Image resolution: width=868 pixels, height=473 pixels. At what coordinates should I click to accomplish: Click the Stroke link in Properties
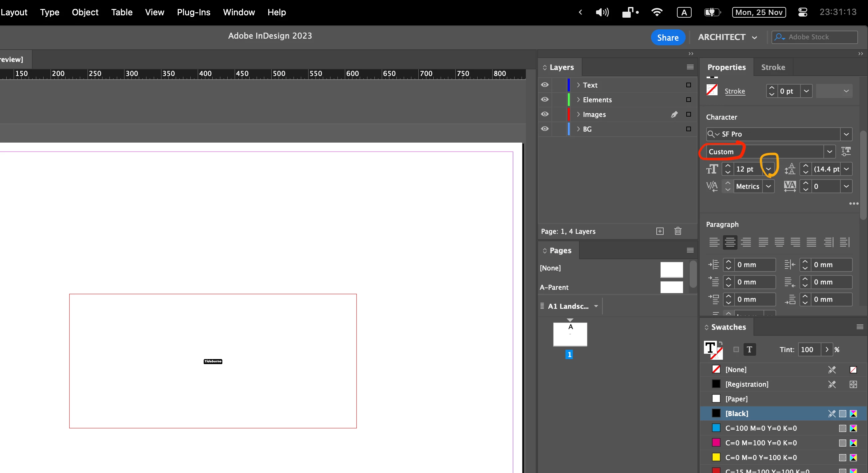point(735,91)
